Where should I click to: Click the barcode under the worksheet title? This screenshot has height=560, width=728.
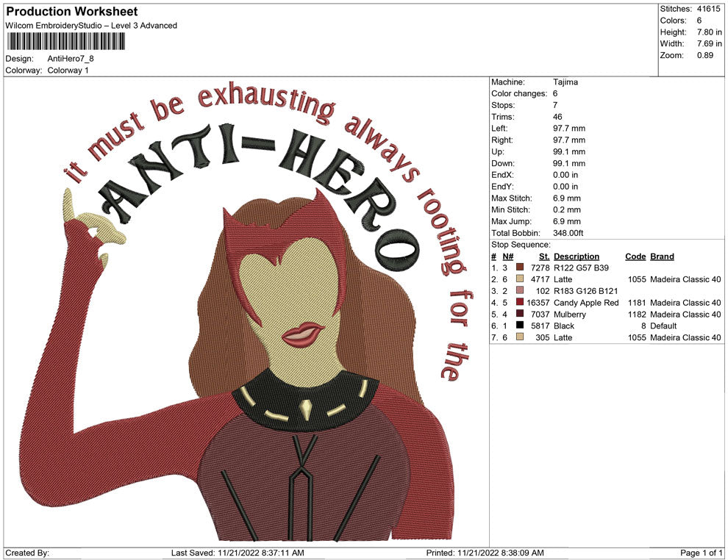[x=65, y=42]
